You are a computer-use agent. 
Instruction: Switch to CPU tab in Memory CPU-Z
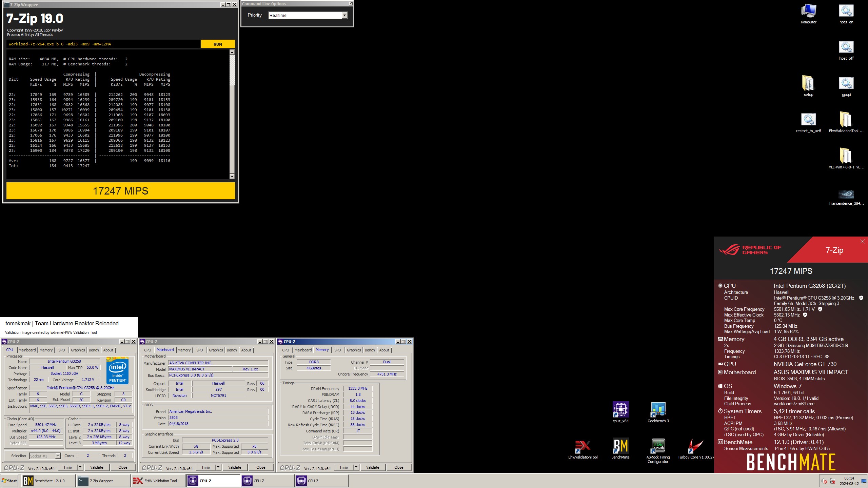coord(286,350)
